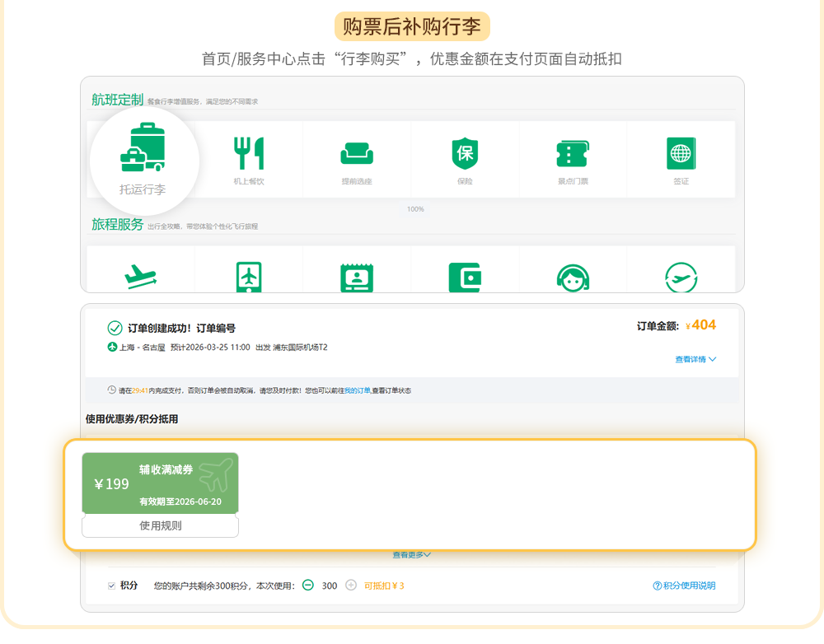The height and width of the screenshot is (644, 824).
Task: Open 积分使用说明 points usage help
Action: click(684, 586)
